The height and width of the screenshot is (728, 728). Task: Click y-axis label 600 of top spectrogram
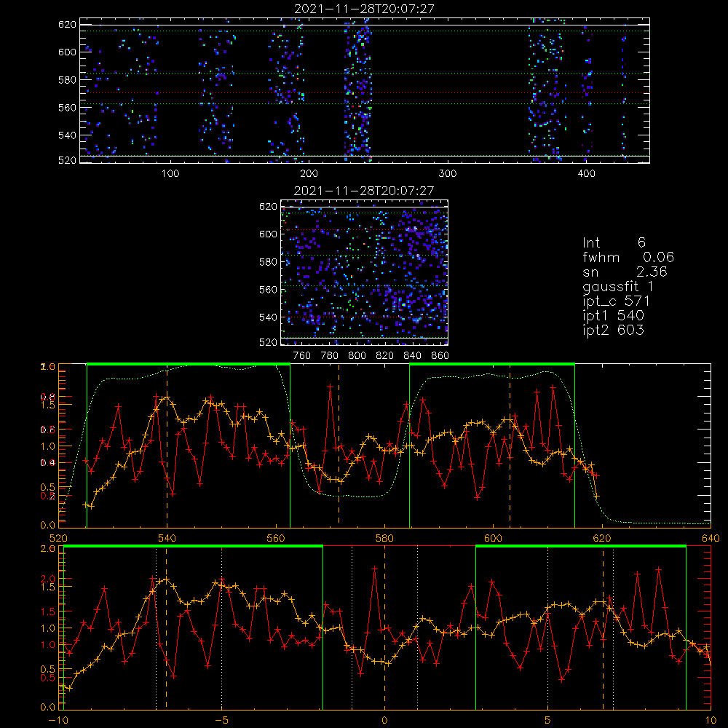[x=67, y=52]
